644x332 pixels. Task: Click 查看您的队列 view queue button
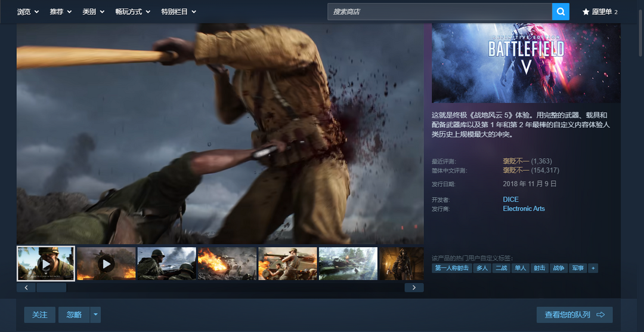coord(575,315)
